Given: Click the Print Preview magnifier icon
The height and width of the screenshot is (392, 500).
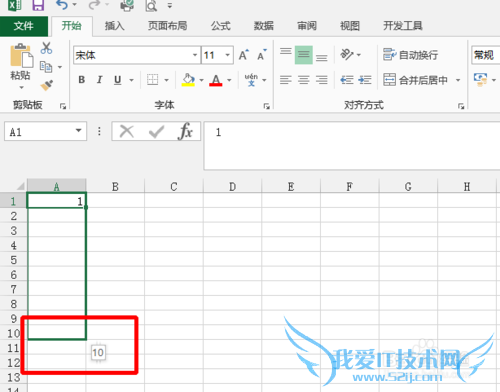Looking at the screenshot, I should coord(151,5).
